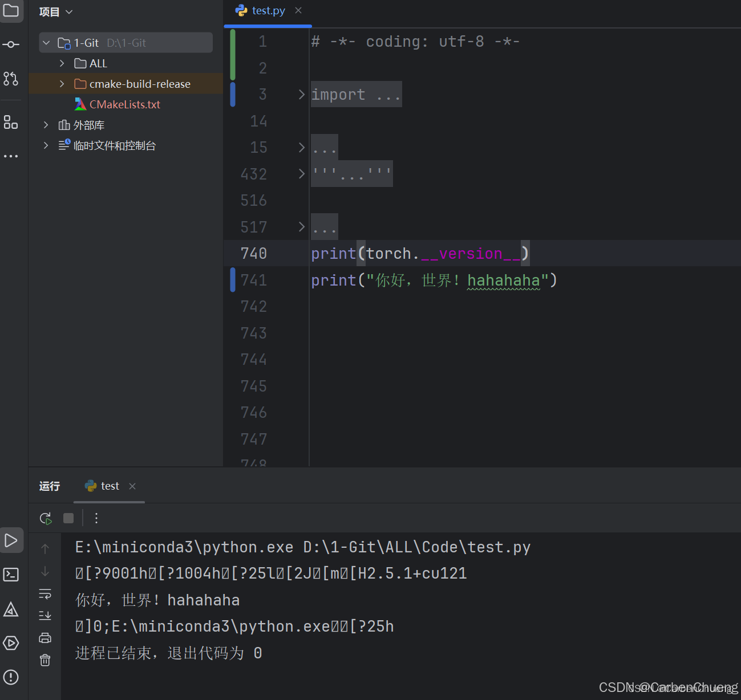Viewport: 741px width, 700px height.
Task: Select the test.py editor tab
Action: [268, 11]
